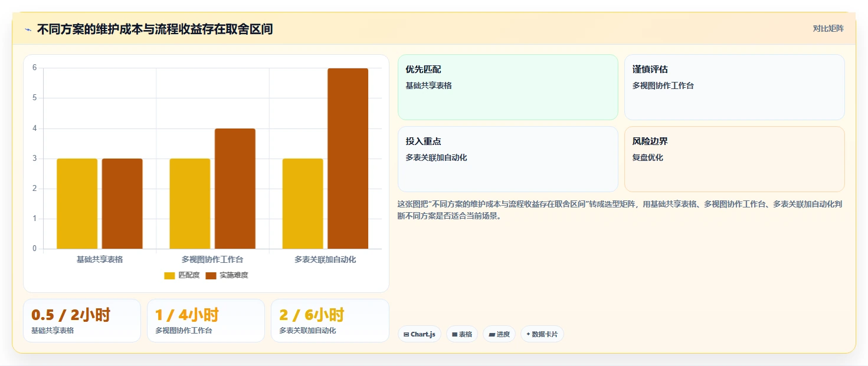Click 多表关联加自动化 inside the 投入重点 card
This screenshot has width=868, height=366.
click(x=436, y=157)
